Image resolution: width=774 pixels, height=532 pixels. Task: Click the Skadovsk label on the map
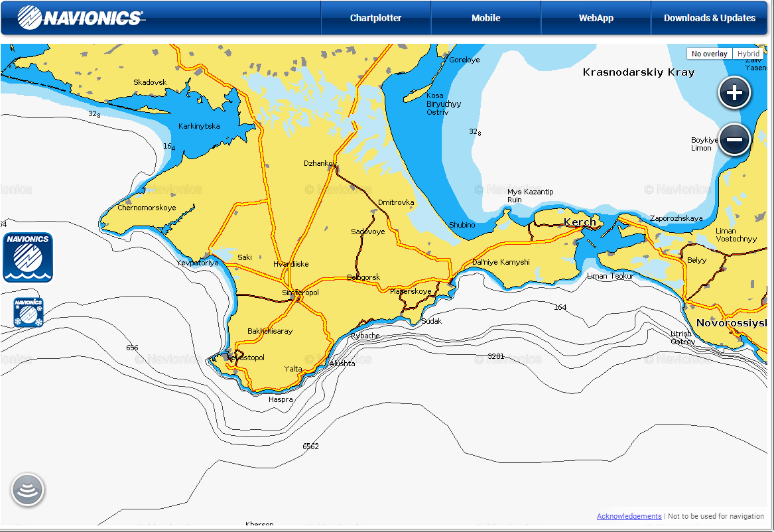click(x=150, y=82)
